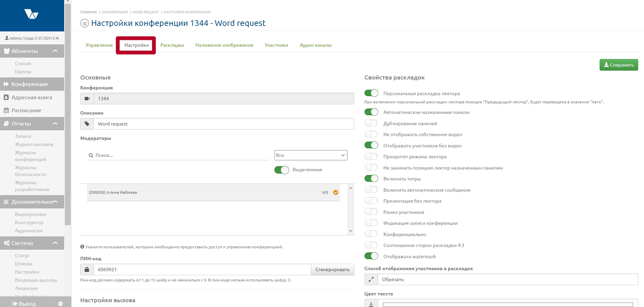Open the Обрезать display mode dropdown

tap(508, 279)
